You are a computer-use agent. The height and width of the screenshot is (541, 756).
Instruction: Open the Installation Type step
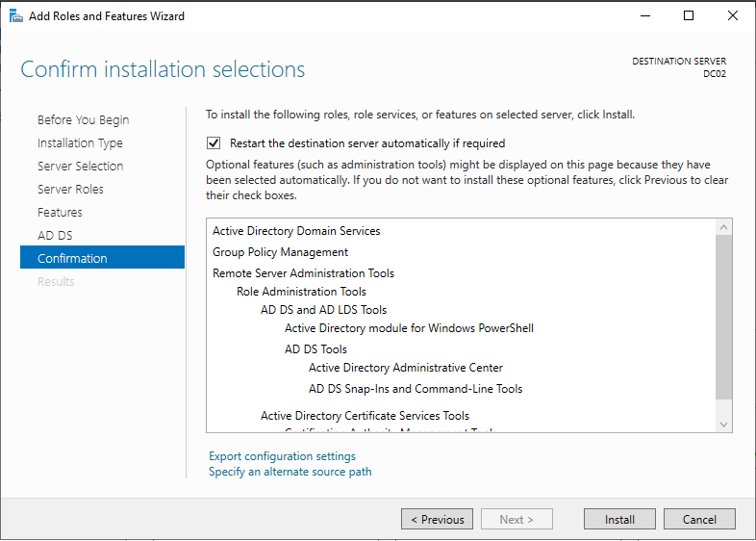click(x=80, y=142)
